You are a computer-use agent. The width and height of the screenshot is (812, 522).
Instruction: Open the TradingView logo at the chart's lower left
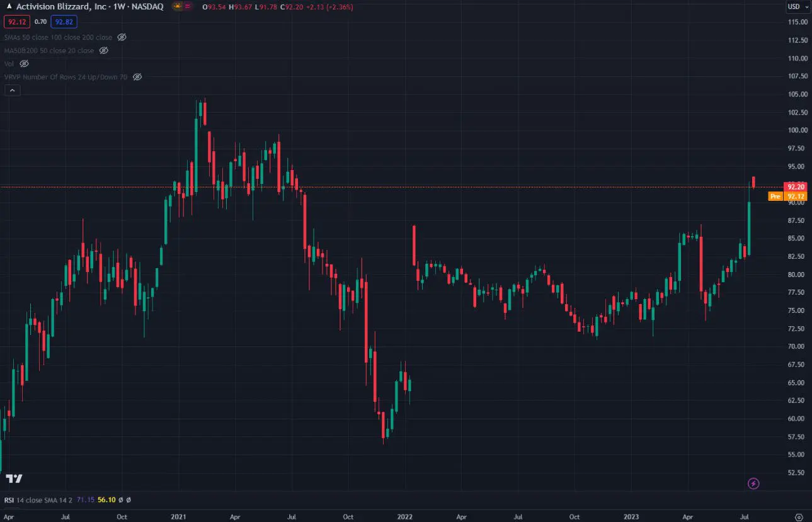tap(14, 479)
